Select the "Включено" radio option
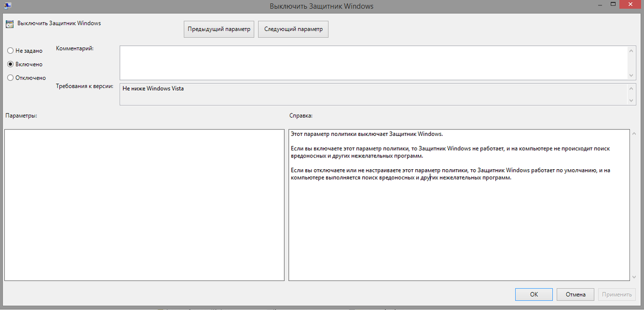This screenshot has height=310, width=644. 25,64
